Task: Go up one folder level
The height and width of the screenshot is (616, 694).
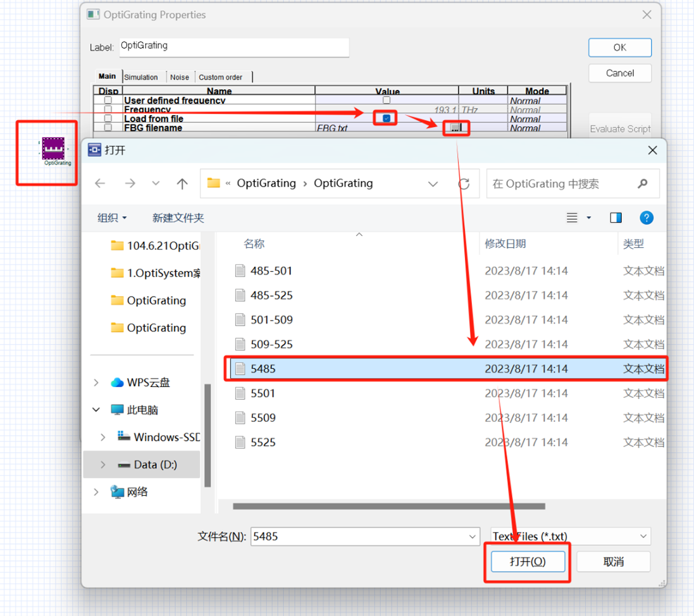Action: pos(182,183)
